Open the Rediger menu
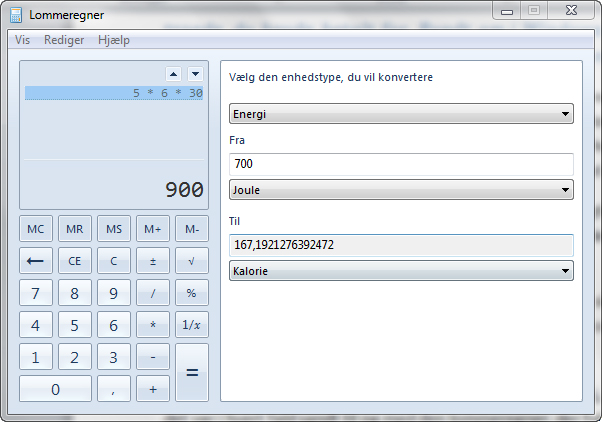 [64, 40]
